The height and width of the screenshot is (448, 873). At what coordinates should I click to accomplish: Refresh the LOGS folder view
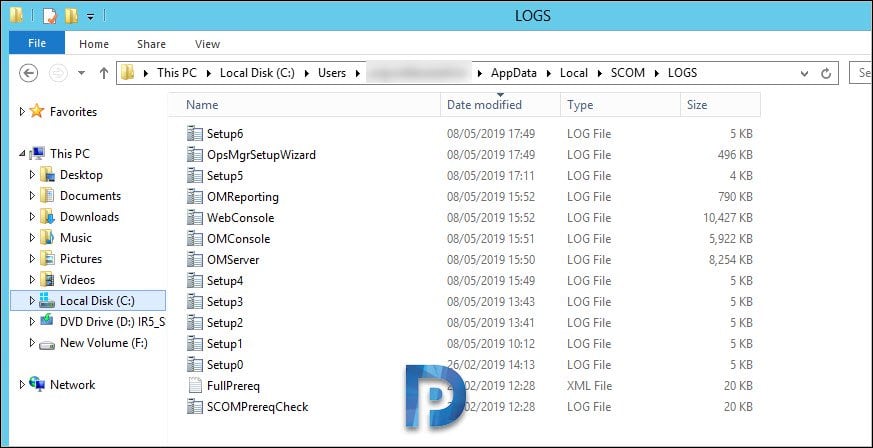tap(826, 73)
